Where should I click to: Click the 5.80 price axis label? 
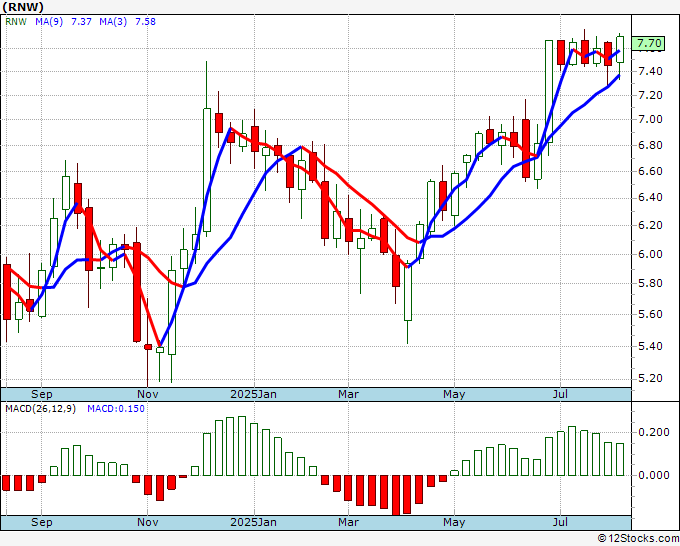pyautogui.click(x=650, y=284)
